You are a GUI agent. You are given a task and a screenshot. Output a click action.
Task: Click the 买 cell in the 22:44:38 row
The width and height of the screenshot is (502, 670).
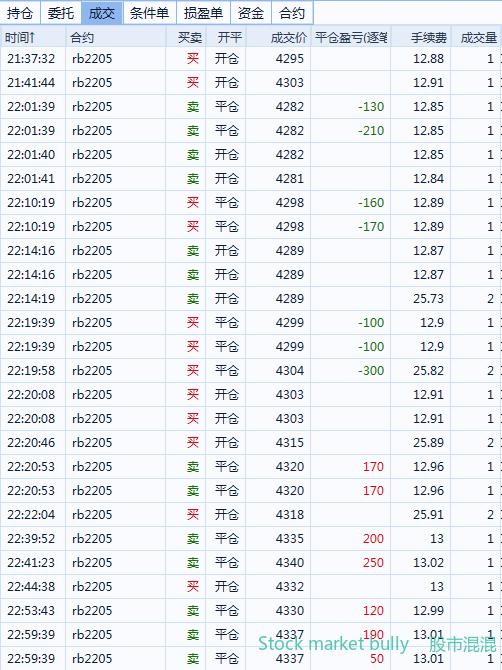tap(193, 586)
